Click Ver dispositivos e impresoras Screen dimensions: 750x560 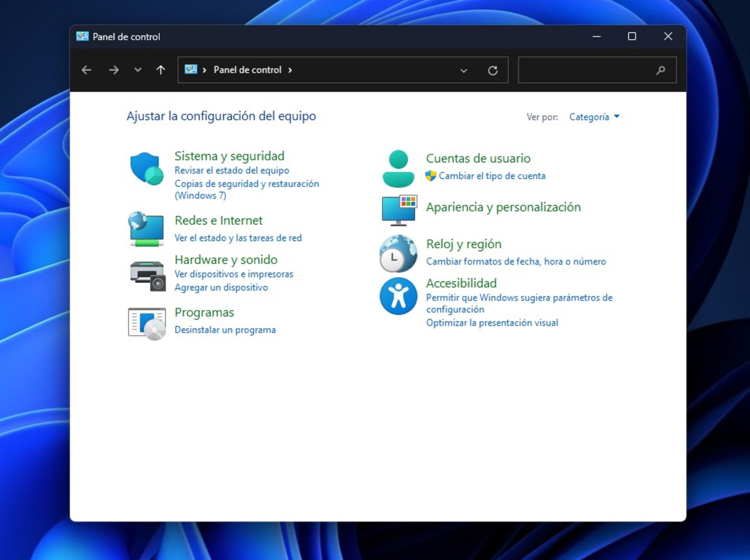click(x=234, y=274)
